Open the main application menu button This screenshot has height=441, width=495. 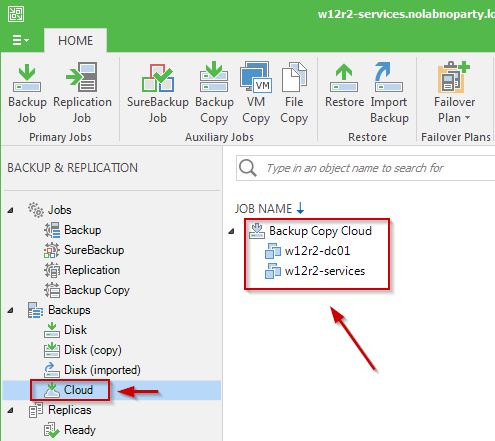click(x=20, y=41)
